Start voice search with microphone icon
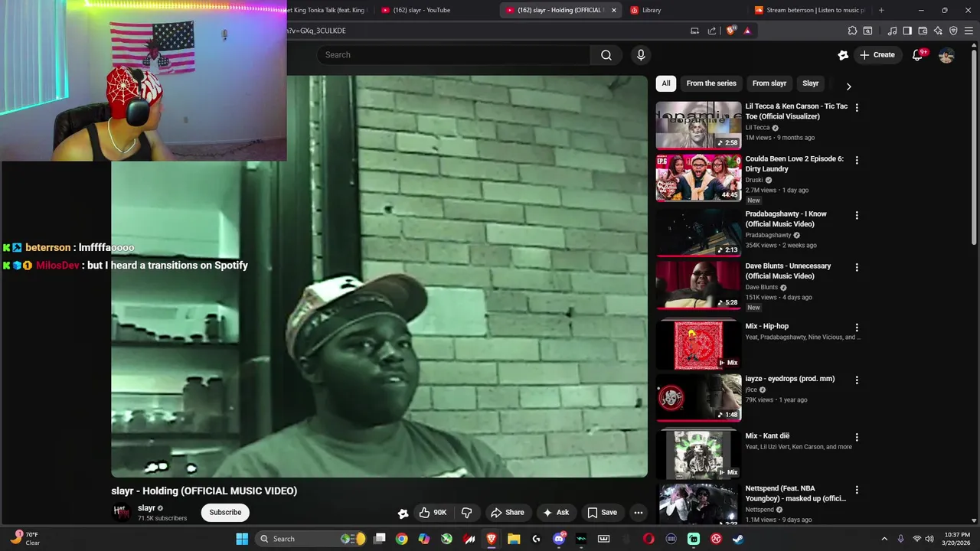Viewport: 980px width, 551px height. coord(641,55)
